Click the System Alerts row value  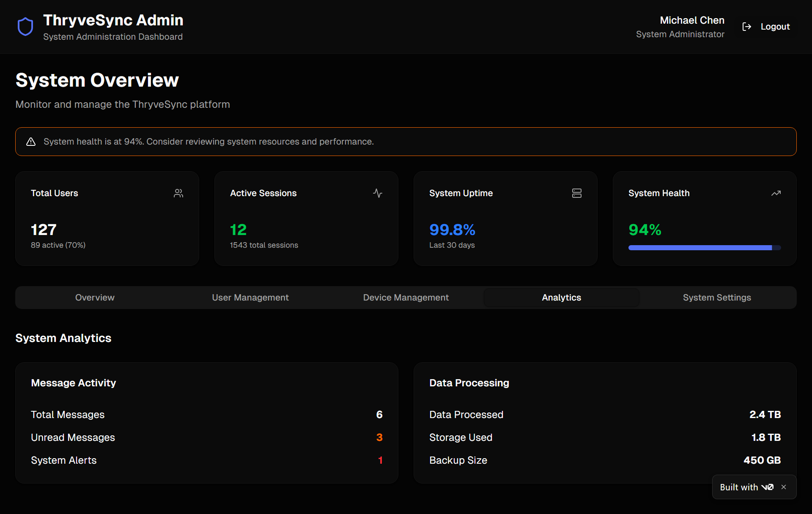pyautogui.click(x=381, y=460)
